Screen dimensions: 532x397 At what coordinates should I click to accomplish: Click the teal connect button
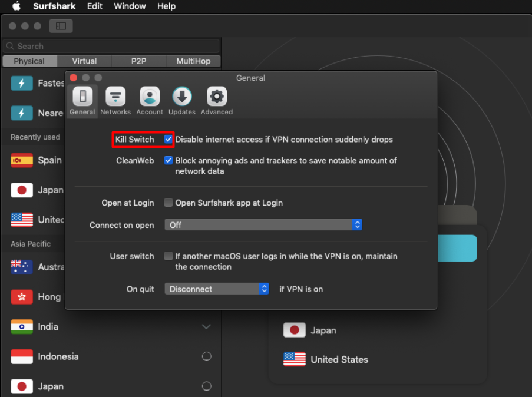coord(457,248)
